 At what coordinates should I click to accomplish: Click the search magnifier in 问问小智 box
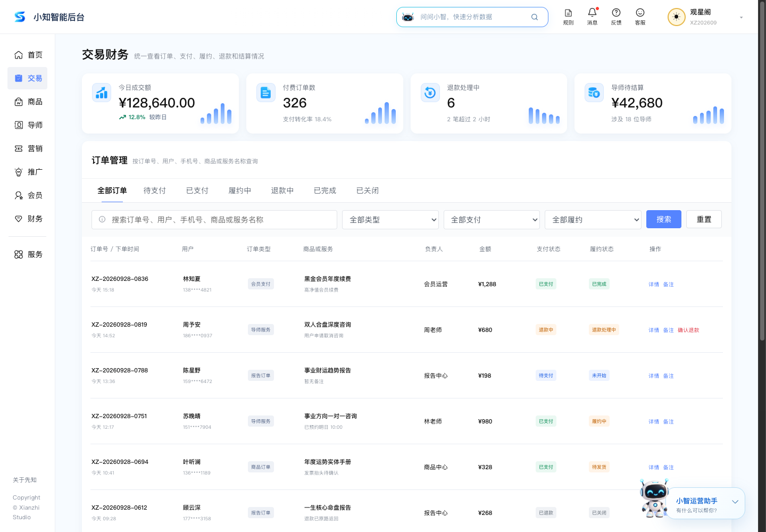click(535, 17)
